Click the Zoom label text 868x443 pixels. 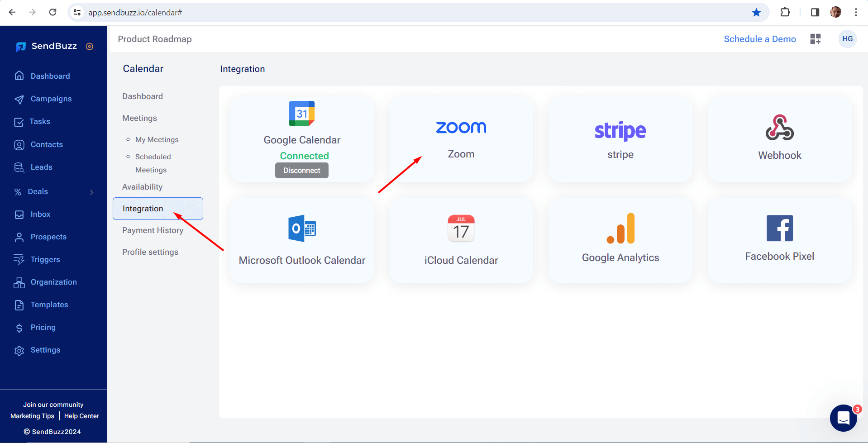pyautogui.click(x=461, y=154)
